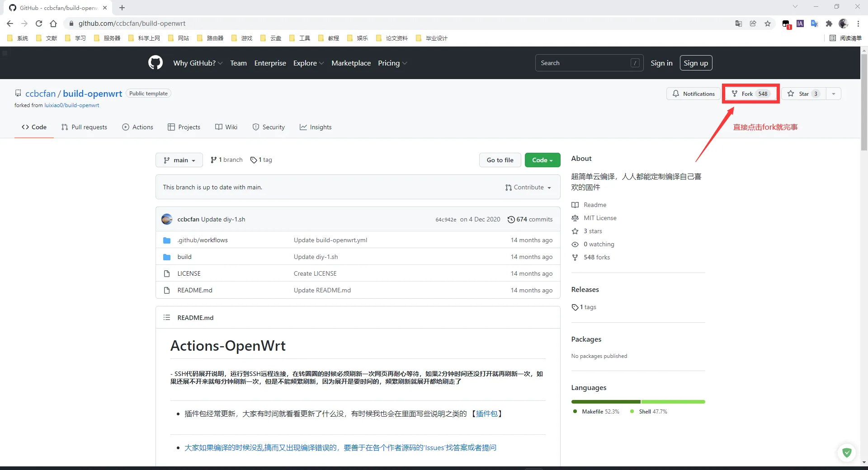Click the Fork button
The width and height of the screenshot is (868, 470).
(750, 94)
